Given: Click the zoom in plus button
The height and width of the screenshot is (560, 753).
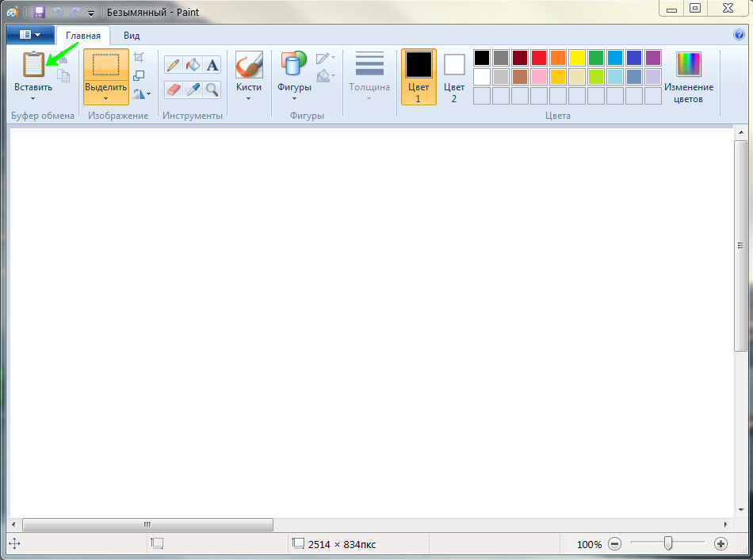Looking at the screenshot, I should [x=721, y=543].
